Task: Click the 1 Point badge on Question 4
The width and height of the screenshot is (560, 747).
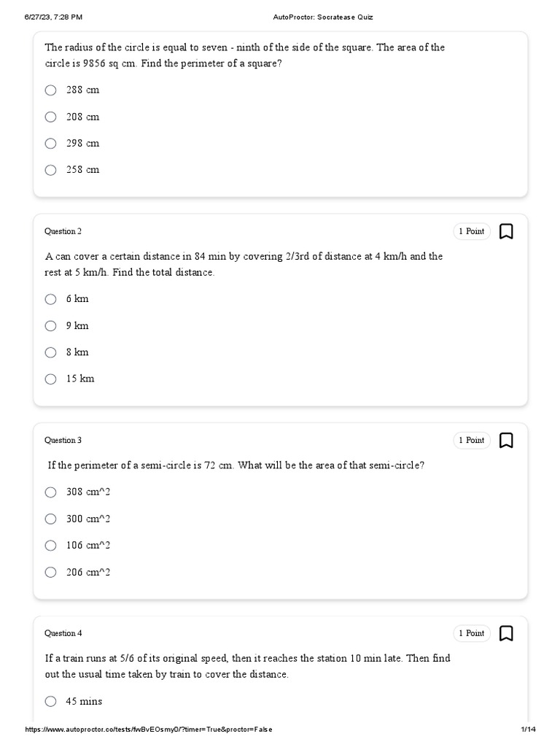Action: pyautogui.click(x=471, y=634)
